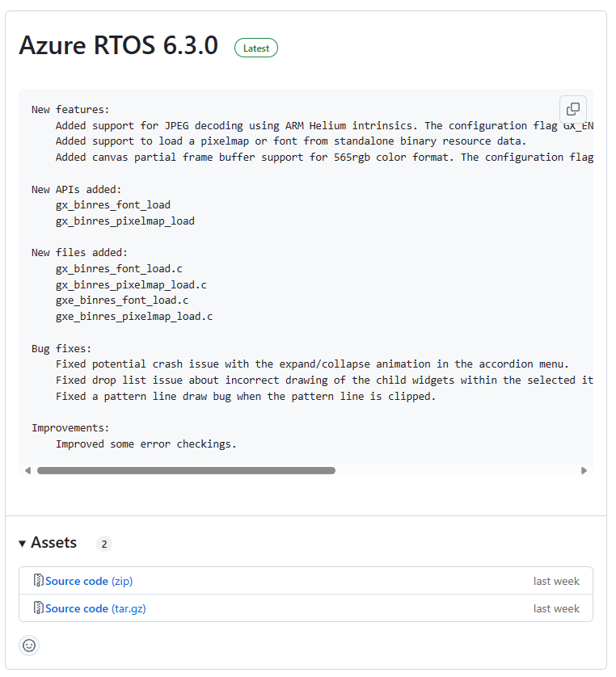Click the Assets heading
Viewport: 616px width, 677px height.
pos(53,543)
